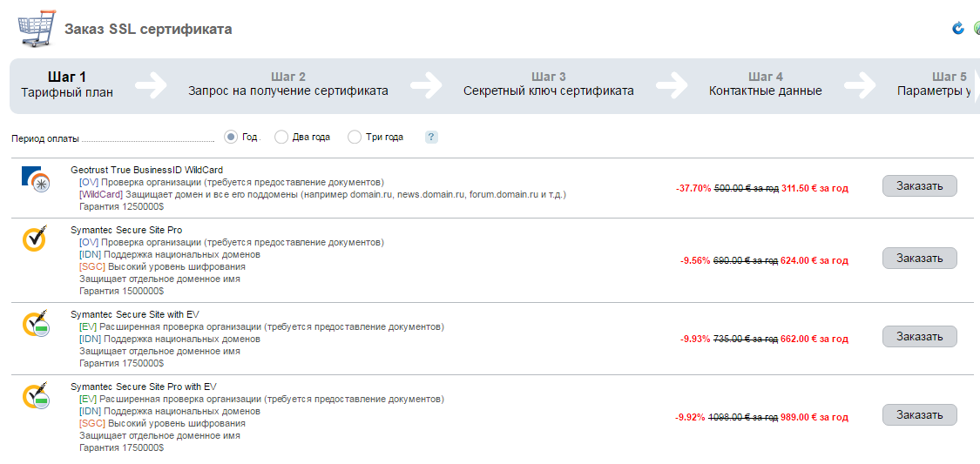This screenshot has height=464, width=980.
Task: Click the Symantec Secure Site Pro with EV logo
Action: click(36, 396)
